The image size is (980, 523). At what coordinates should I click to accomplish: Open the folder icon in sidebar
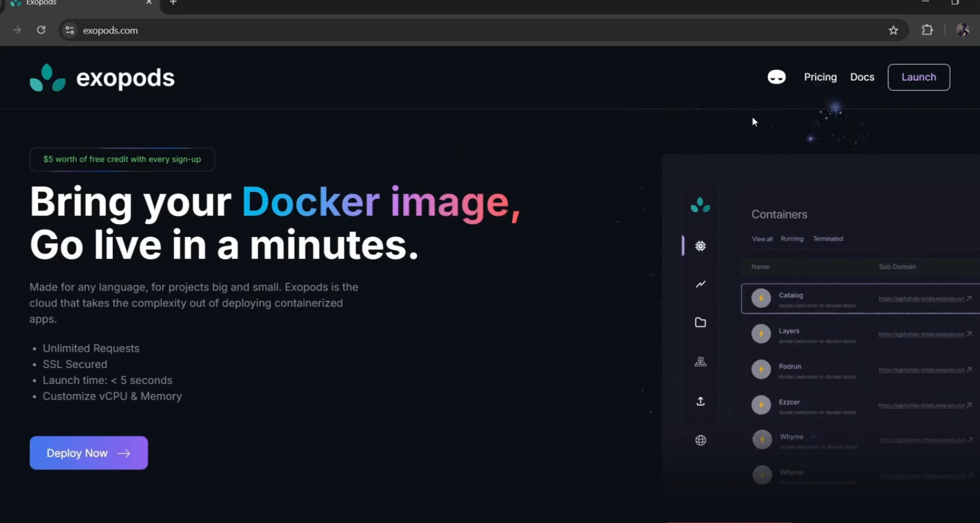700,323
